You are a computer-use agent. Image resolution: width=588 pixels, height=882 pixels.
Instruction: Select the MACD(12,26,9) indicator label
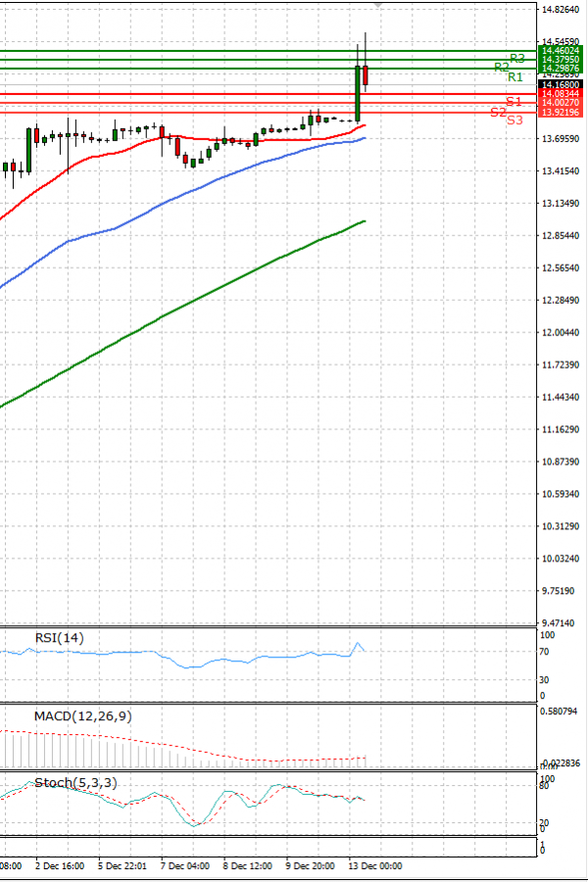pyautogui.click(x=82, y=716)
